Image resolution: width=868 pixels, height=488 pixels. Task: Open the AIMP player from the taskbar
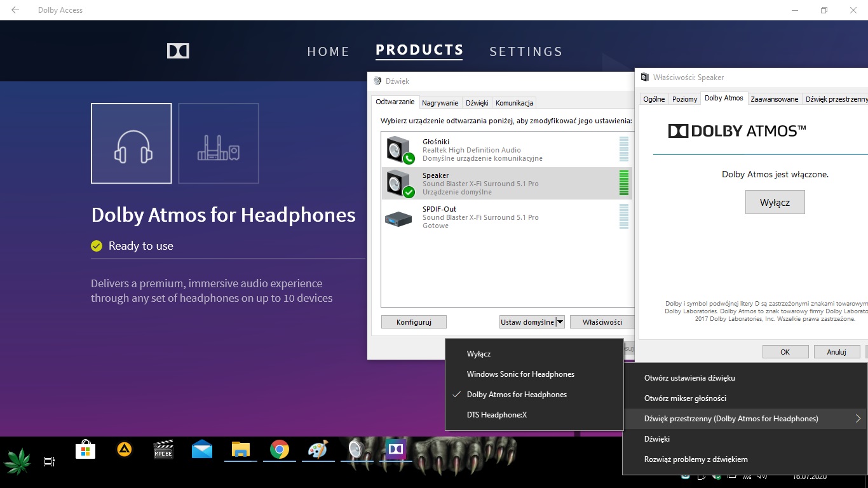pos(124,450)
